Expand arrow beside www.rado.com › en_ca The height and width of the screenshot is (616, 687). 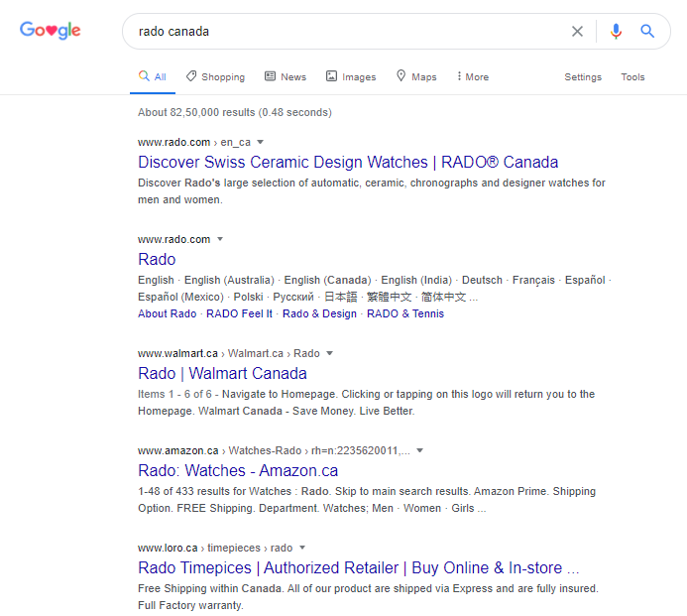click(261, 142)
